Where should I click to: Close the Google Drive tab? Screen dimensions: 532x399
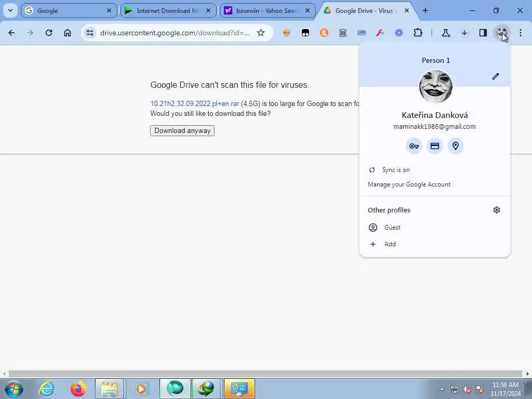point(407,10)
